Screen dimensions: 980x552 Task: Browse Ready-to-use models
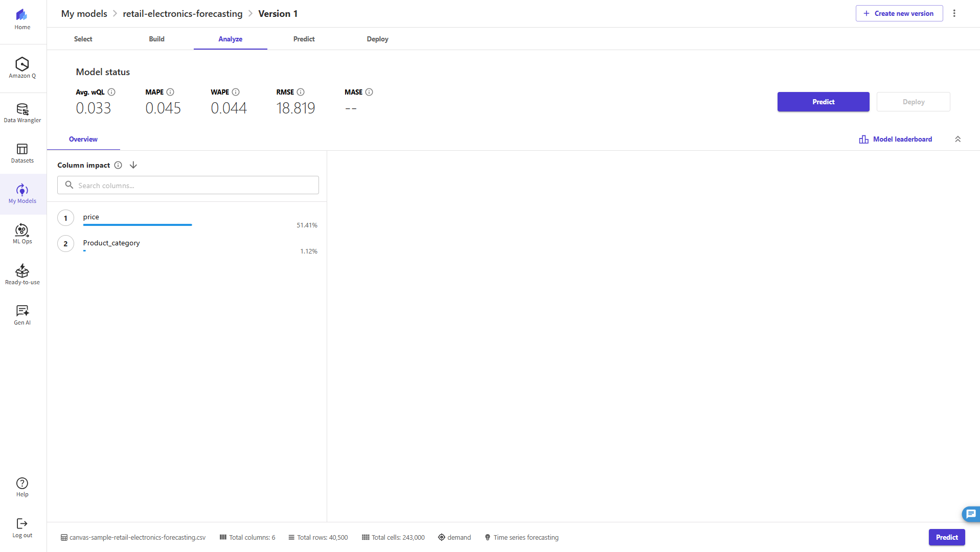22,274
